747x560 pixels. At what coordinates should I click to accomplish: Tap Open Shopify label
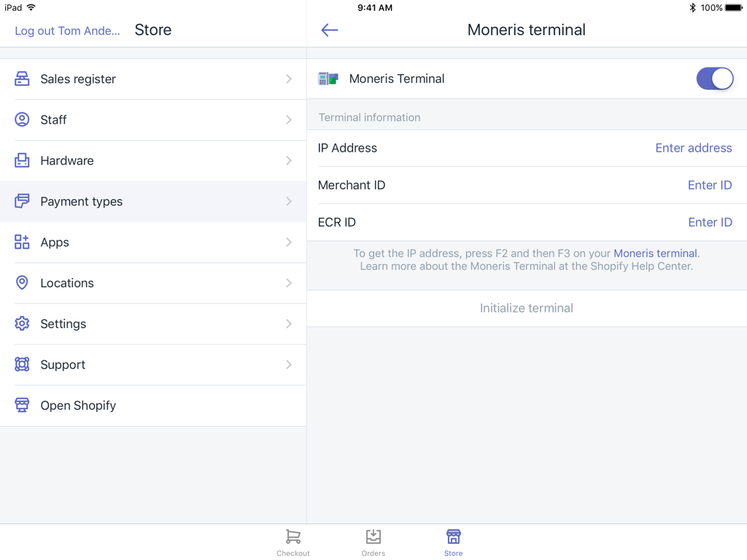coord(78,405)
